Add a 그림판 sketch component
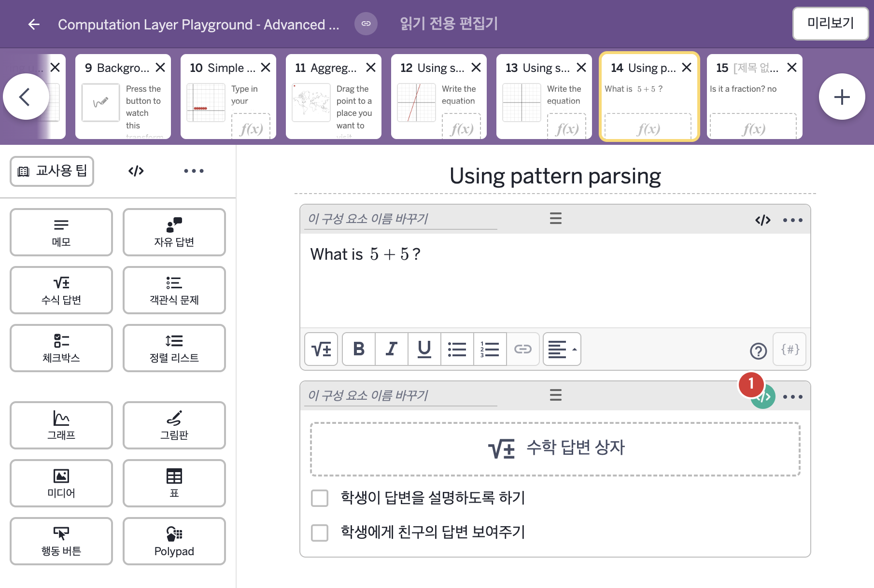The width and height of the screenshot is (874, 588). pyautogui.click(x=174, y=425)
